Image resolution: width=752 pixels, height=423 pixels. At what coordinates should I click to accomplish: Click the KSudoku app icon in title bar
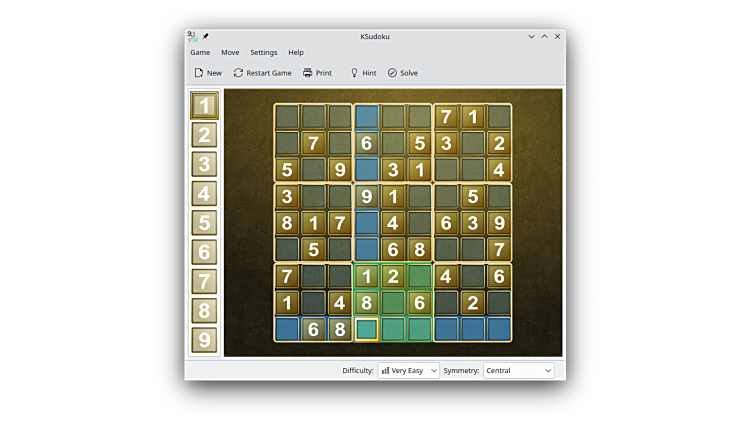click(192, 36)
